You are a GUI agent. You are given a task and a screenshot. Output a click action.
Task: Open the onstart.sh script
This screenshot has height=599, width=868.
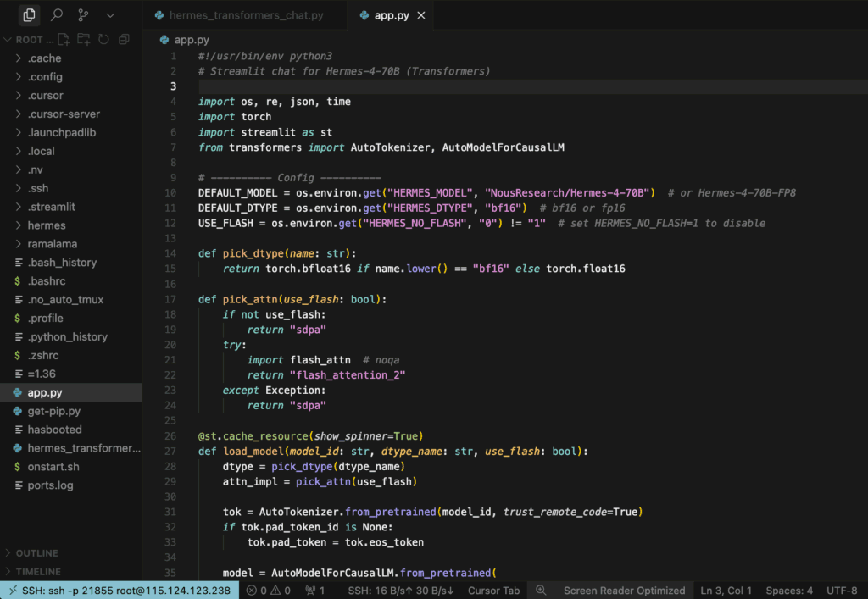coord(71,466)
